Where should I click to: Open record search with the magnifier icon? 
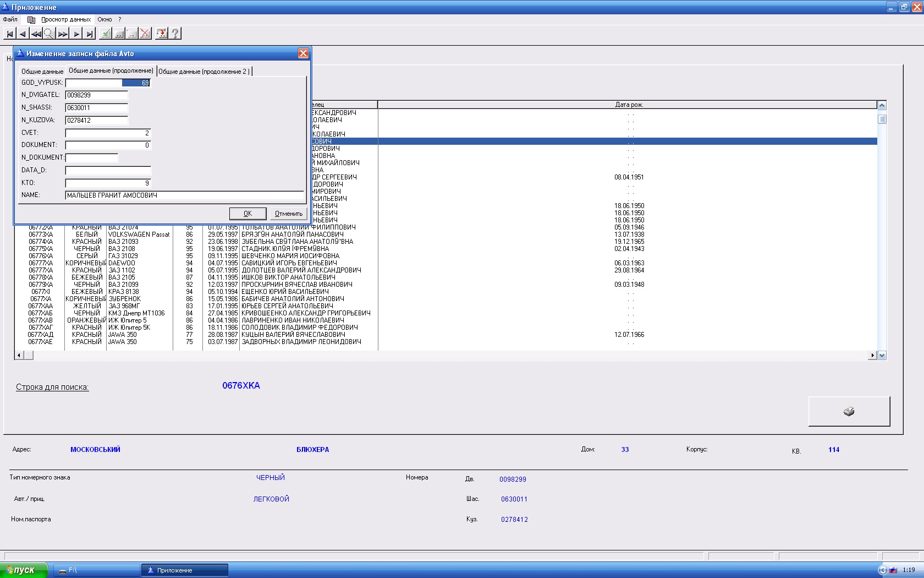tap(49, 34)
